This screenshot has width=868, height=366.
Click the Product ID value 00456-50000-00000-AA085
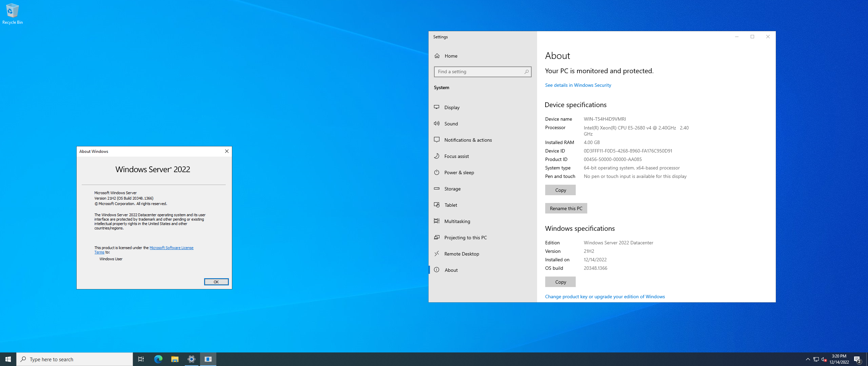coord(612,159)
